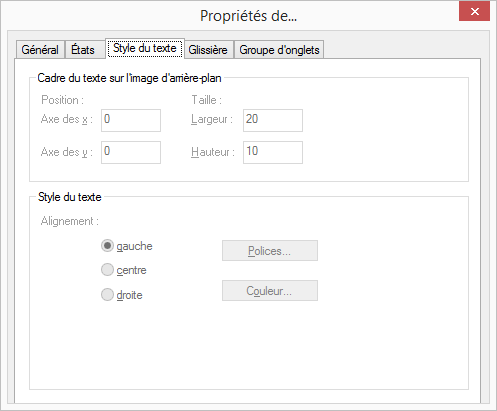Choose the centre alignment radio button
This screenshot has width=497, height=411.
coord(107,270)
